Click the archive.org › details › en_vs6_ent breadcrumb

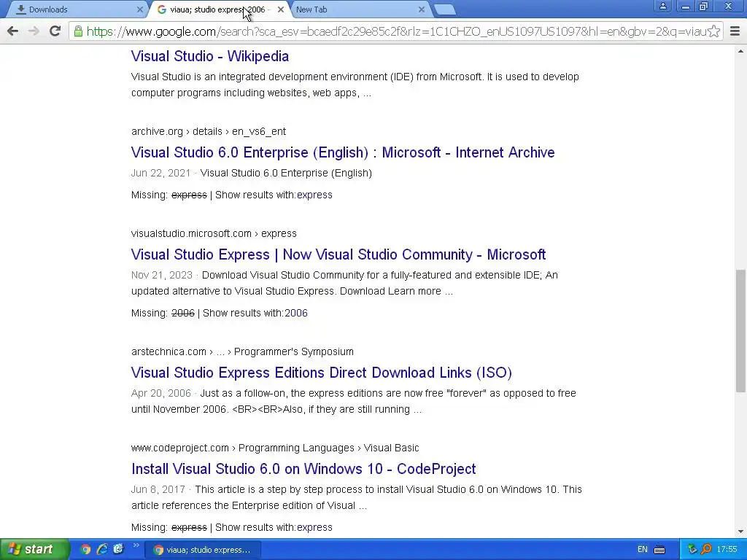pyautogui.click(x=209, y=131)
